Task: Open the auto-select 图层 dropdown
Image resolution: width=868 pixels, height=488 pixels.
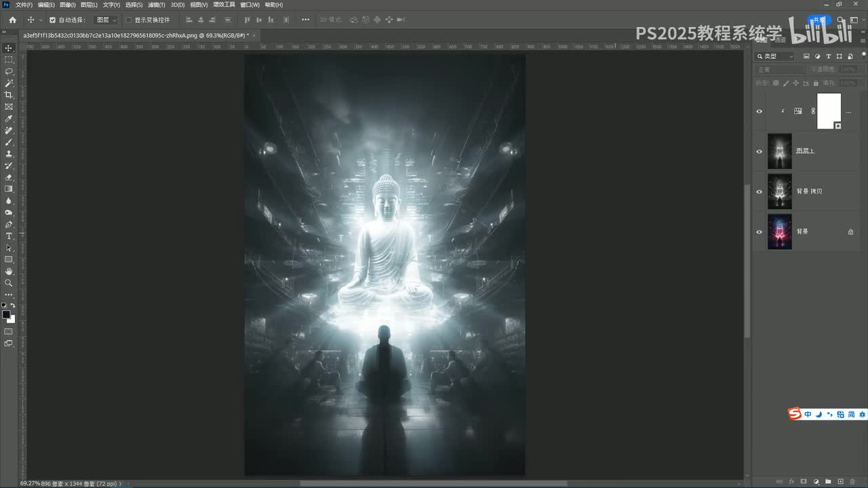Action: point(106,20)
